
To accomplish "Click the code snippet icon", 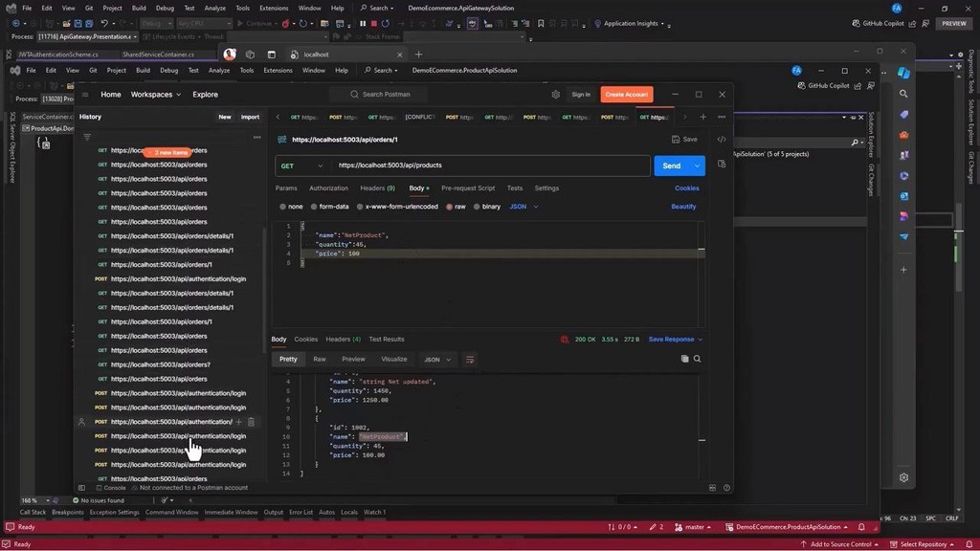I will pos(722,139).
